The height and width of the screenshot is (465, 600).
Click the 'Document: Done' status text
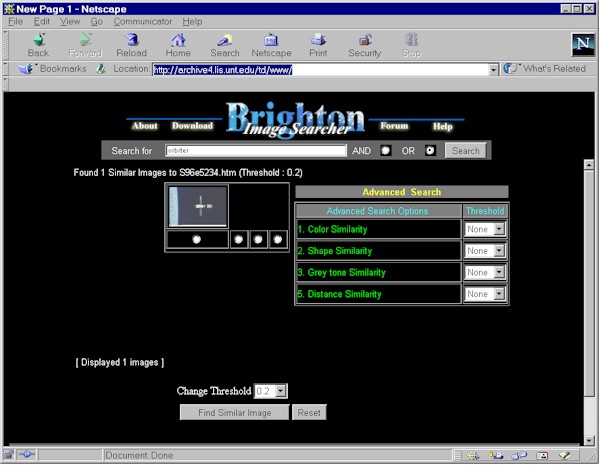(x=139, y=455)
